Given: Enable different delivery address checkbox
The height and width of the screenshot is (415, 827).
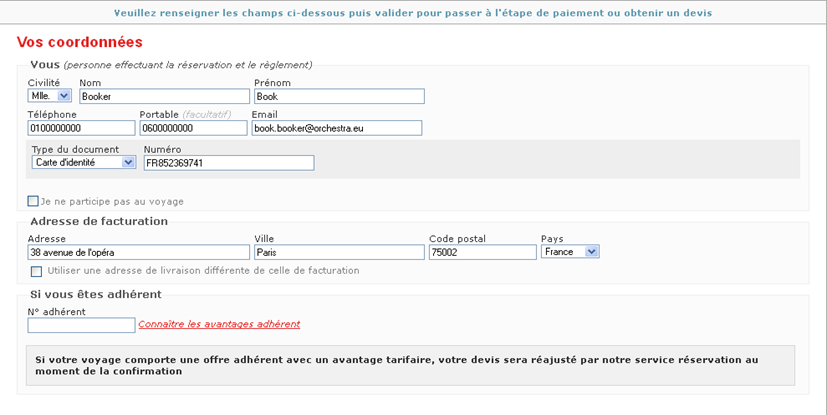Looking at the screenshot, I should (x=37, y=271).
